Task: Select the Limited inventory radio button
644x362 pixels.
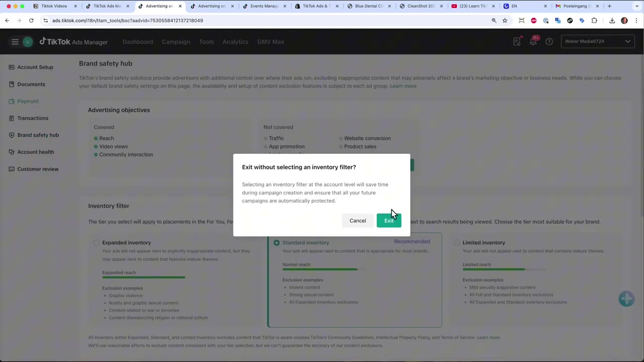Action: [x=457, y=243]
